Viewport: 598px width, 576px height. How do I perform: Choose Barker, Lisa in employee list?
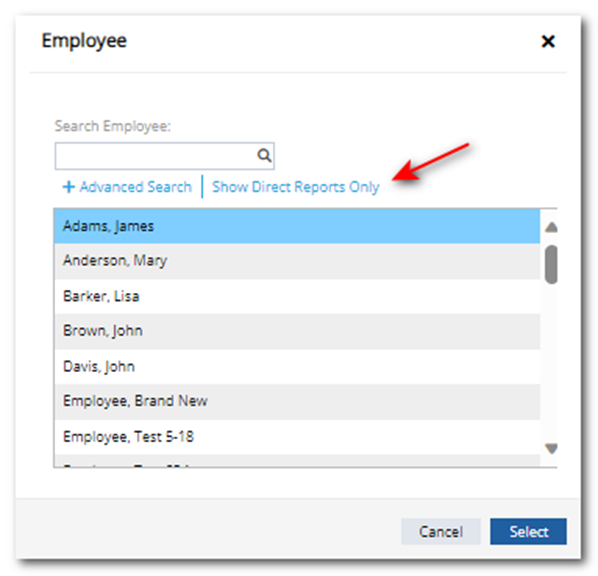tap(297, 296)
